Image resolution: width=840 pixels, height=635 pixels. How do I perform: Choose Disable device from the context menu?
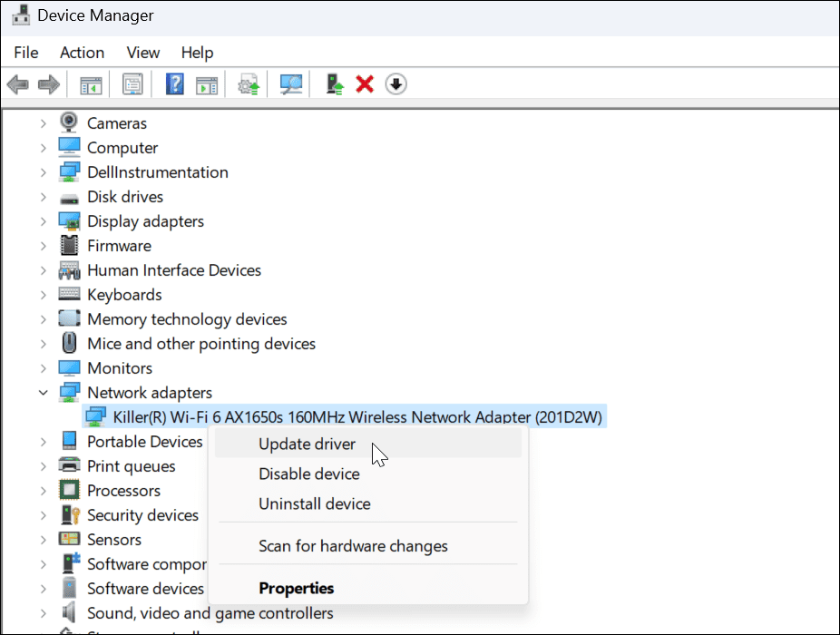[x=308, y=474]
